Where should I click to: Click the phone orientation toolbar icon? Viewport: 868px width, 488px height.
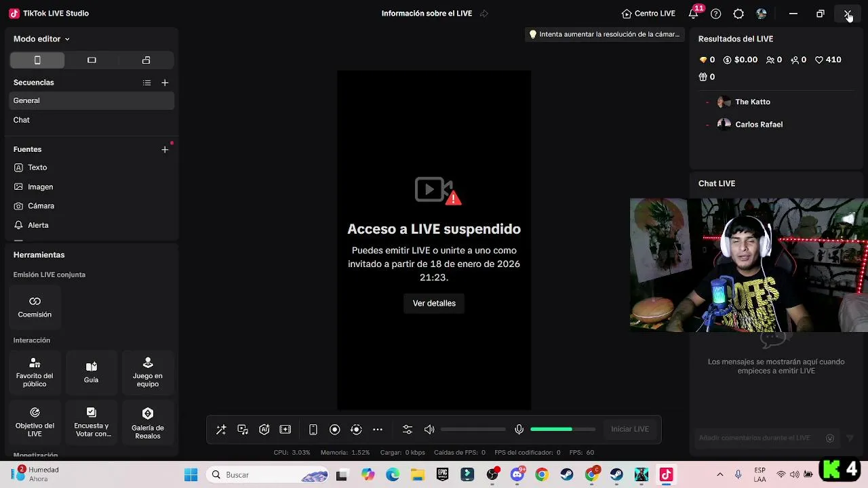[313, 429]
